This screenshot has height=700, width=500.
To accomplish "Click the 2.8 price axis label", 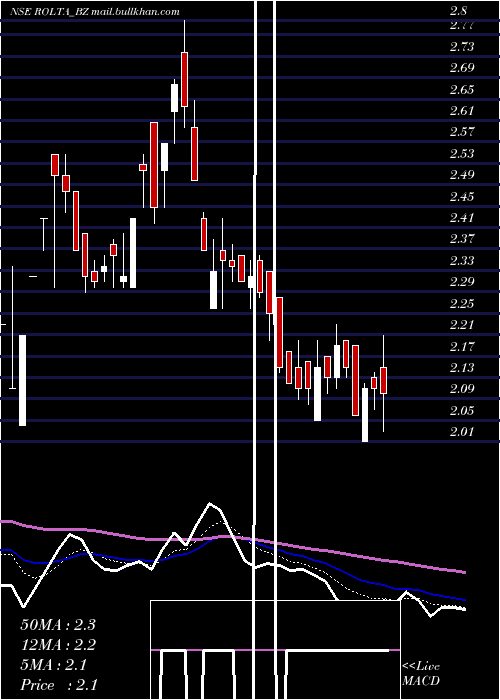I will pos(458,11).
